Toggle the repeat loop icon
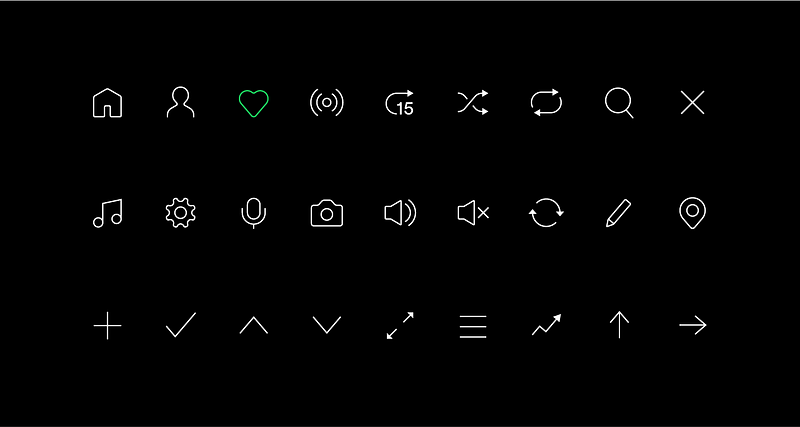 pyautogui.click(x=546, y=103)
